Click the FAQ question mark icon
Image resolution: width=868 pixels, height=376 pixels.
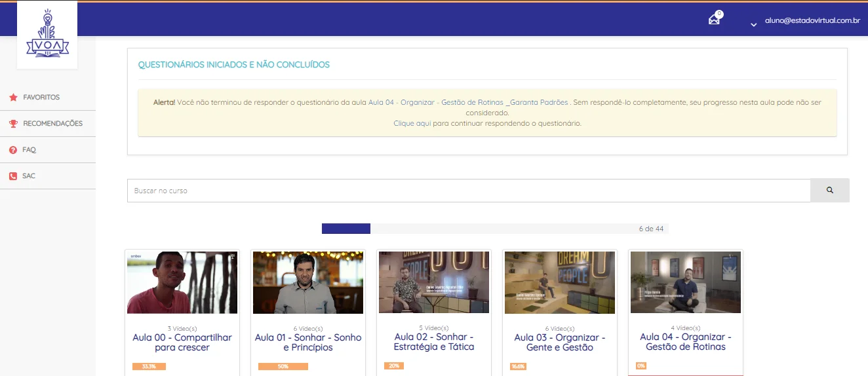pos(13,150)
